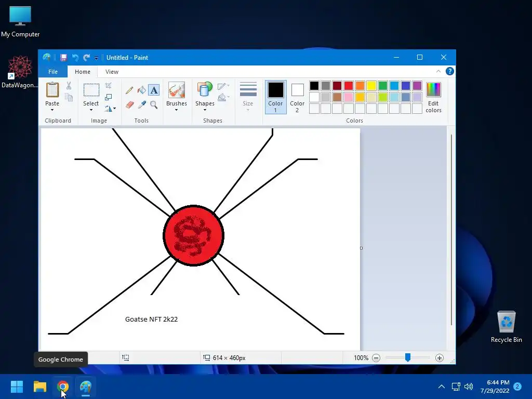This screenshot has width=532, height=399.
Task: Click the Redo arrow in title bar
Action: point(87,58)
